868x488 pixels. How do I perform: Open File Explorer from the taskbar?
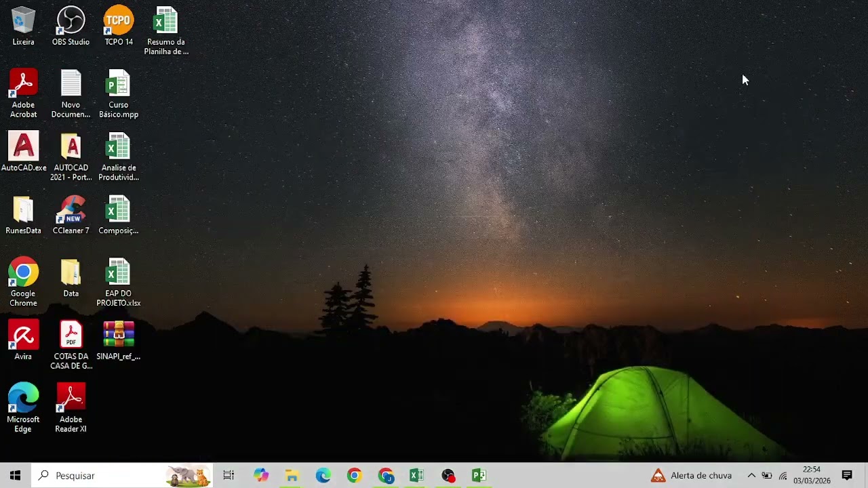click(x=292, y=475)
